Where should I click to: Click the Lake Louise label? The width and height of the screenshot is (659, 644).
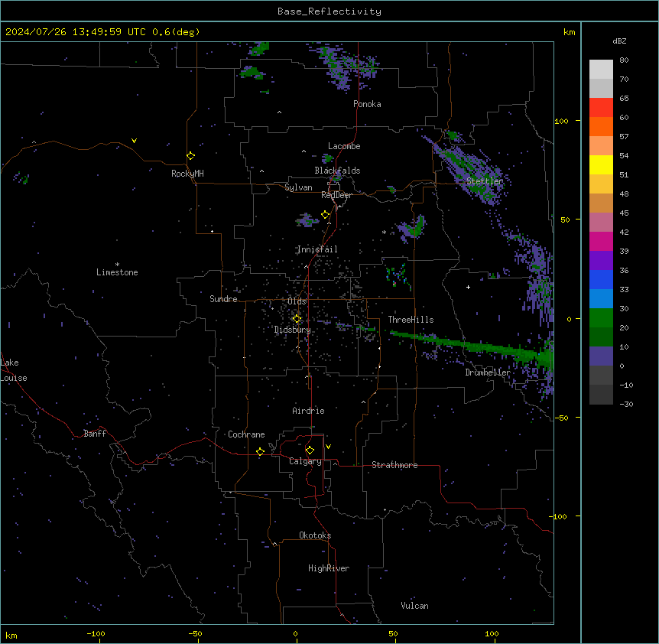14,370
